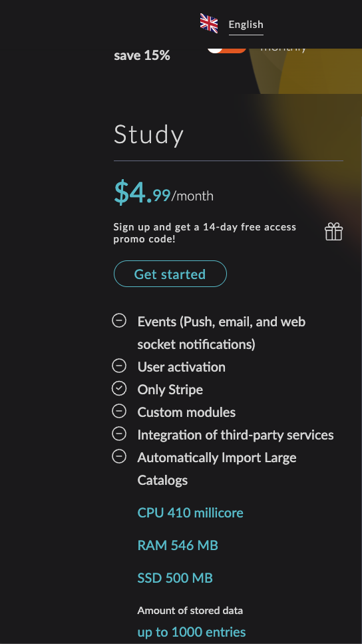Click the UK flag language icon
This screenshot has height=644, width=362.
pyautogui.click(x=209, y=23)
